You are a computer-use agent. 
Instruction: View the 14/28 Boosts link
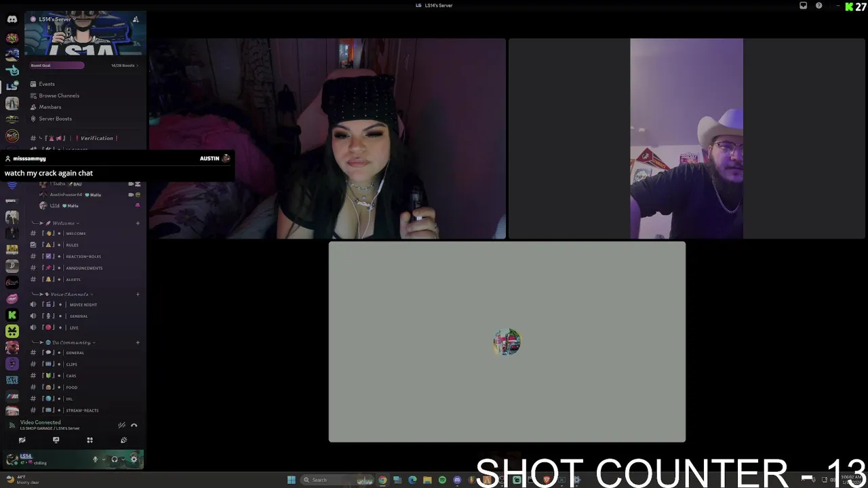[x=124, y=66]
